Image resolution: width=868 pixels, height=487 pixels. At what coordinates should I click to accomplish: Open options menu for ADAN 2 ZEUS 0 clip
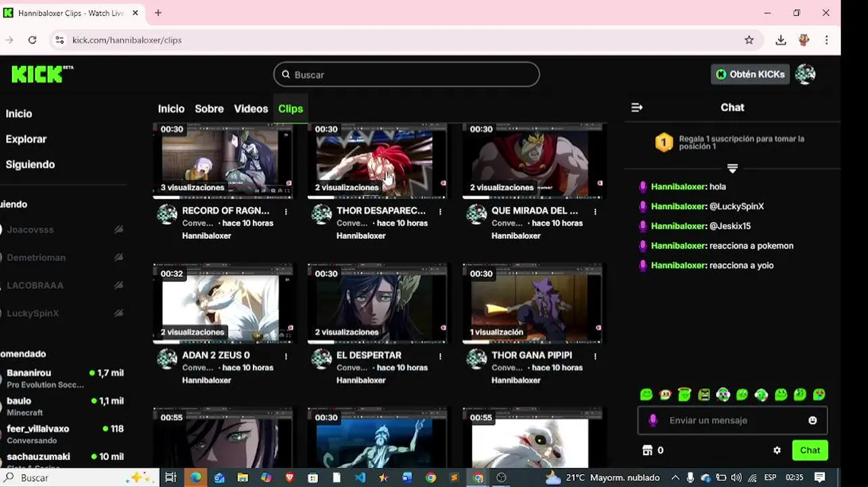tap(286, 356)
